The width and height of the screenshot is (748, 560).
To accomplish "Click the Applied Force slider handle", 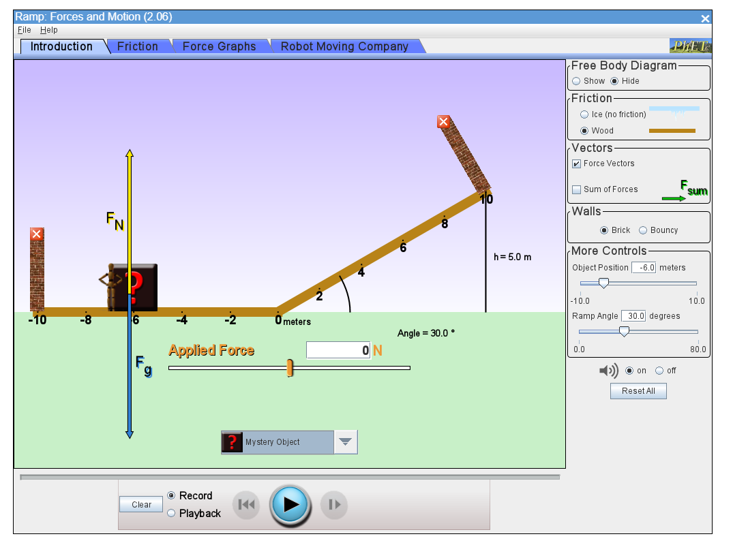I will [x=290, y=368].
